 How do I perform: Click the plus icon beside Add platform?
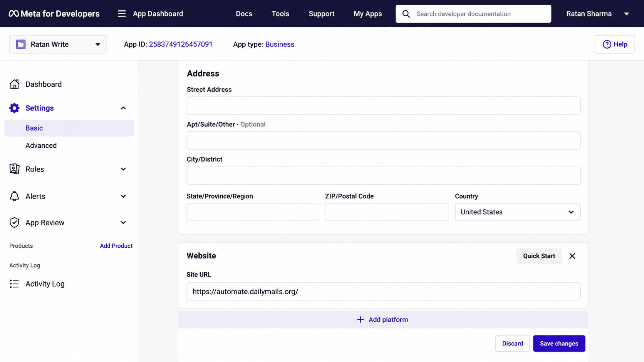pos(360,320)
